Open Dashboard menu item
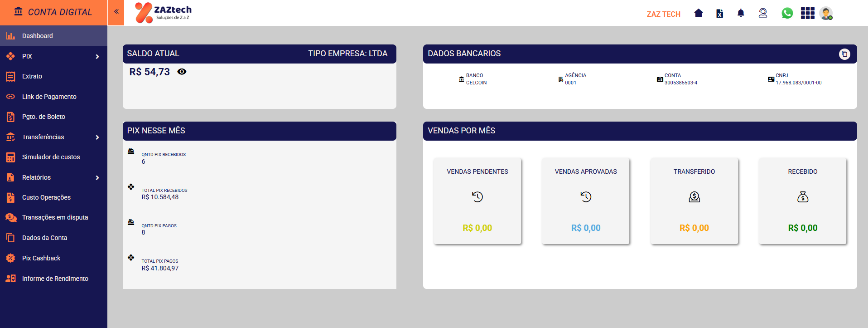868x328 pixels. pyautogui.click(x=53, y=36)
